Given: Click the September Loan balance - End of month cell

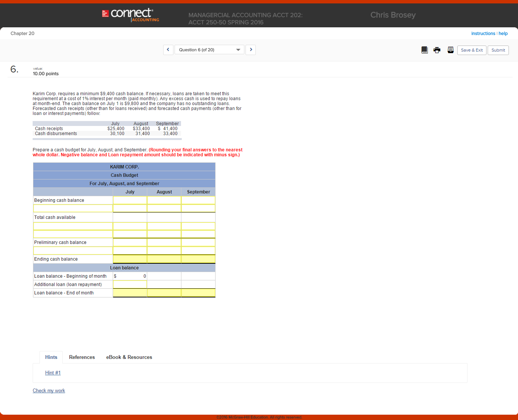Looking at the screenshot, I should point(198,293).
